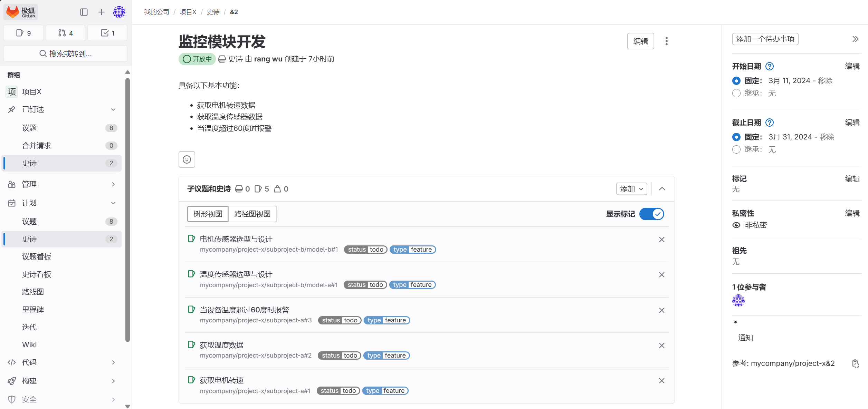Image resolution: width=868 pixels, height=409 pixels.
Task: Click 编辑 to edit the epic
Action: (x=641, y=41)
